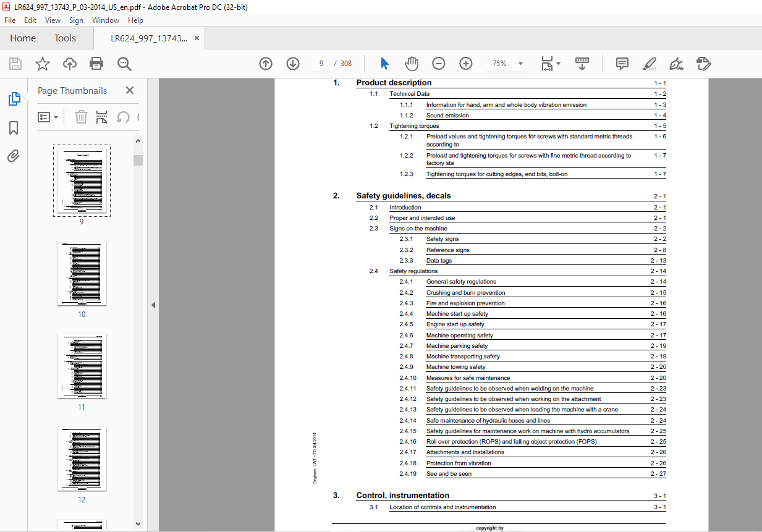Go to next page arrow
Image resolution: width=762 pixels, height=532 pixels.
(293, 64)
